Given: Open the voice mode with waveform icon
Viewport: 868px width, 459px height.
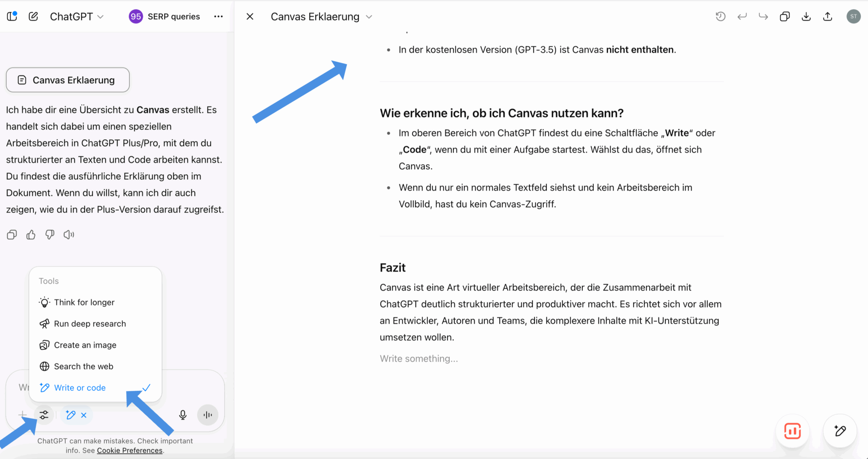Looking at the screenshot, I should [x=207, y=415].
